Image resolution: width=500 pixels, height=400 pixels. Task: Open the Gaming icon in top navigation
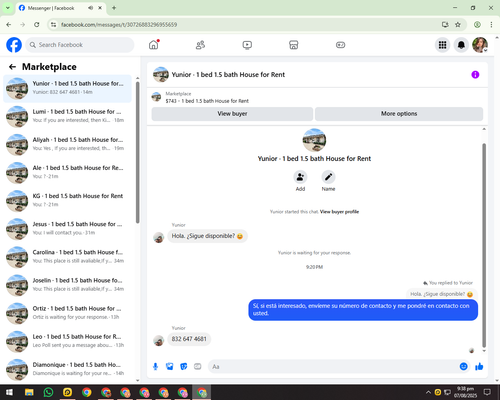click(340, 45)
